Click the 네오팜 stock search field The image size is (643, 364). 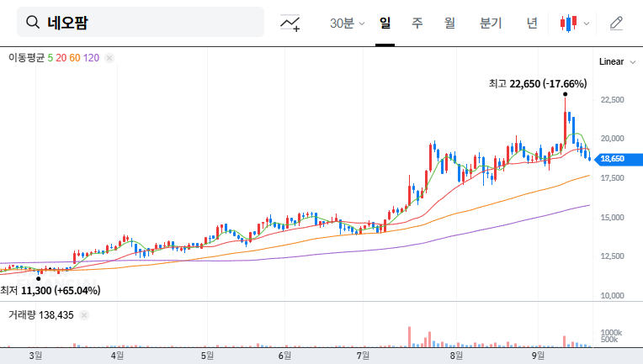click(x=151, y=23)
